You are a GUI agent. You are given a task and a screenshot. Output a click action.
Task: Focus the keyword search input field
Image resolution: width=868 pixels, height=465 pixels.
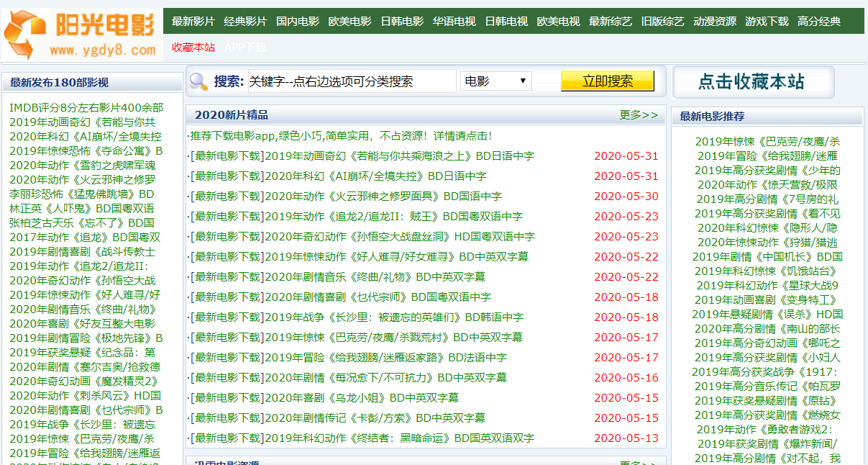(352, 81)
